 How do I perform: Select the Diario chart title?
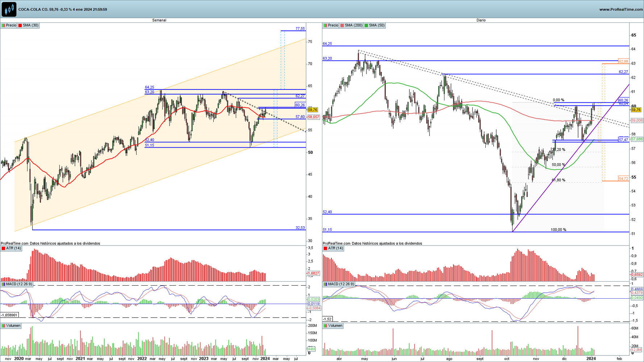tap(481, 20)
